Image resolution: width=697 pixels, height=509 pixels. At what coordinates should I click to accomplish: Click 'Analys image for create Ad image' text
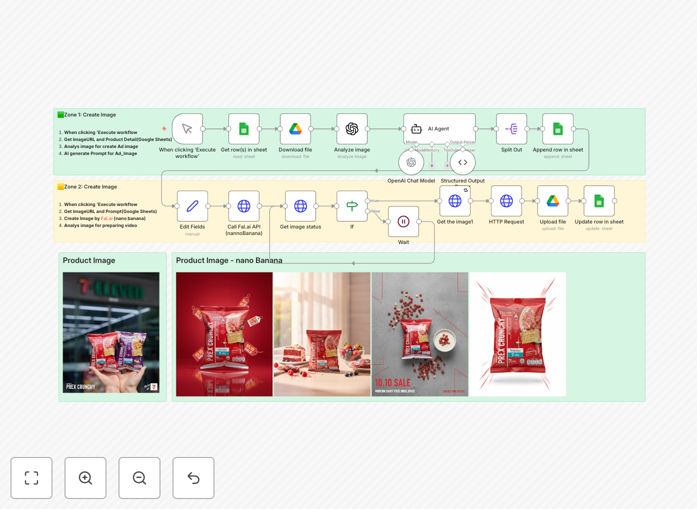point(101,146)
